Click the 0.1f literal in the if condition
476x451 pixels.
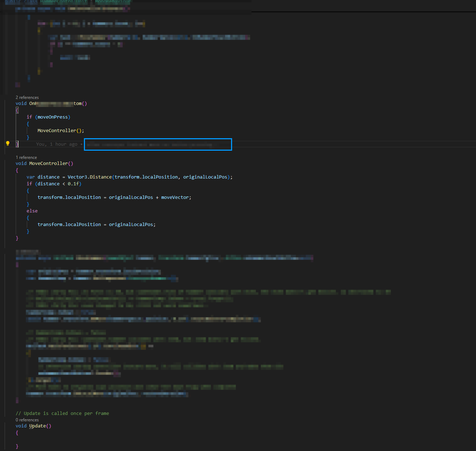[x=73, y=184]
